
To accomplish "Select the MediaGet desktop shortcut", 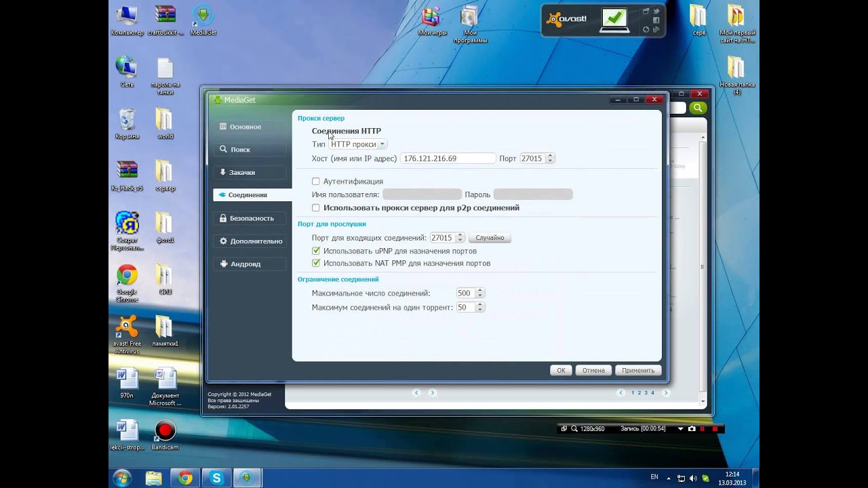I will [x=203, y=20].
